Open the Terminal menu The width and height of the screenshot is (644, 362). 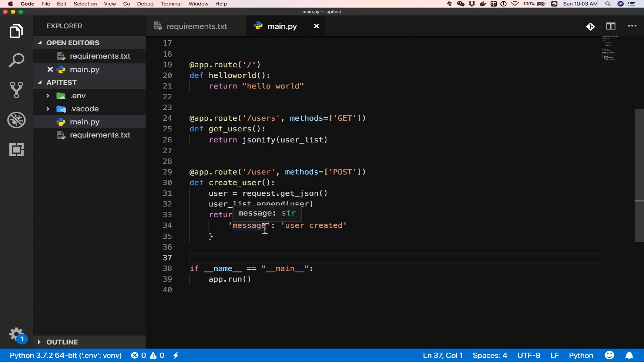(171, 4)
